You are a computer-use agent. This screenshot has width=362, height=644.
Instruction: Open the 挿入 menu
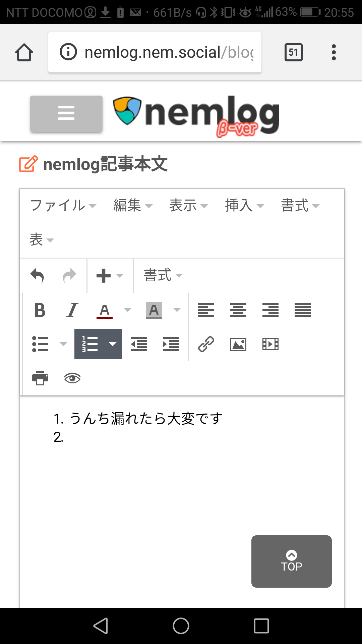point(244,205)
